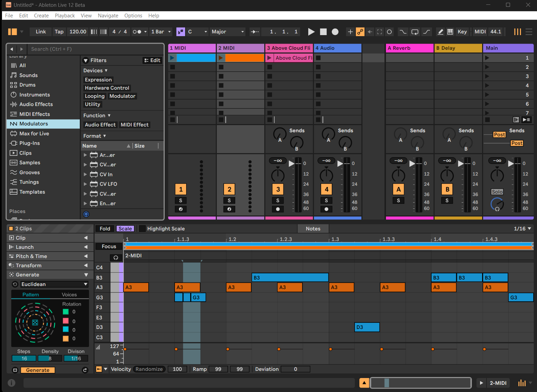Click the Randomize velocity button
The width and height of the screenshot is (537, 392).
(x=149, y=369)
